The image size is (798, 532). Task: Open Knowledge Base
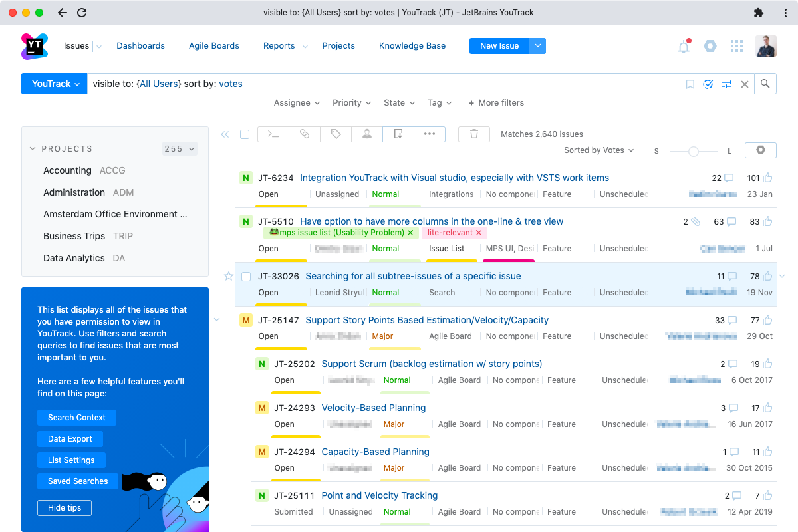point(412,46)
